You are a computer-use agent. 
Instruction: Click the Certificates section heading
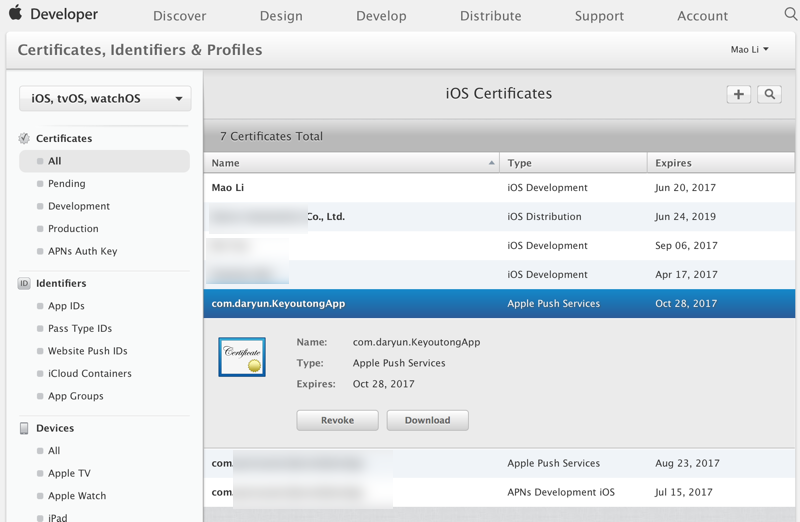(x=64, y=138)
